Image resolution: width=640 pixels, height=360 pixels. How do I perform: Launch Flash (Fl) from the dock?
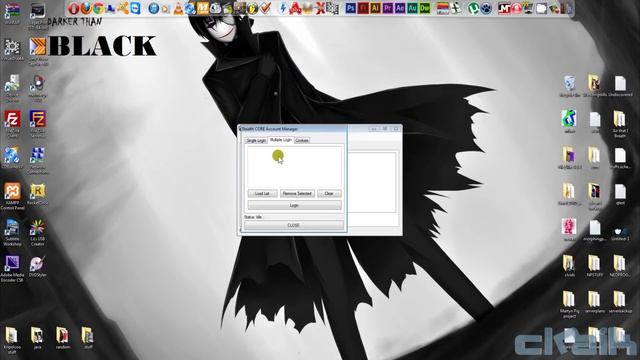363,8
